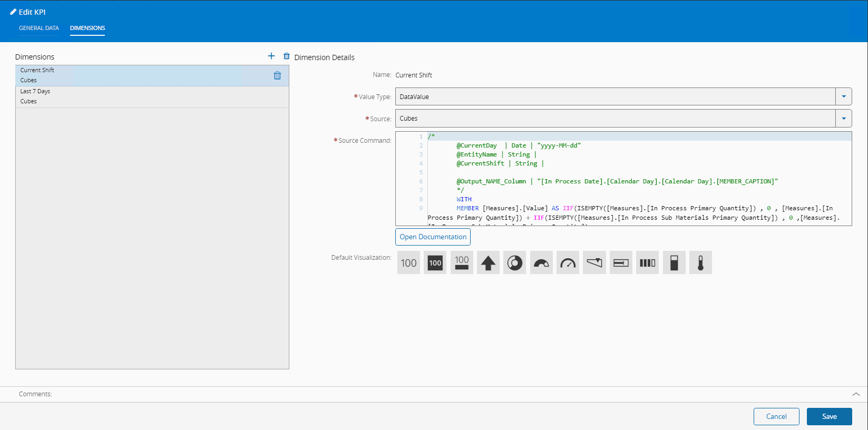The image size is (868, 430).
Task: Choose the up arrow trend visualization
Action: coord(488,262)
